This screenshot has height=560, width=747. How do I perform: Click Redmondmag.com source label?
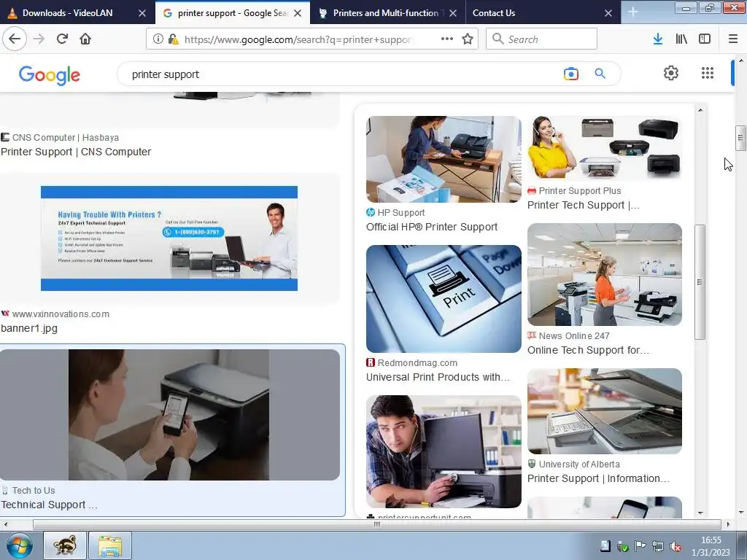(417, 363)
